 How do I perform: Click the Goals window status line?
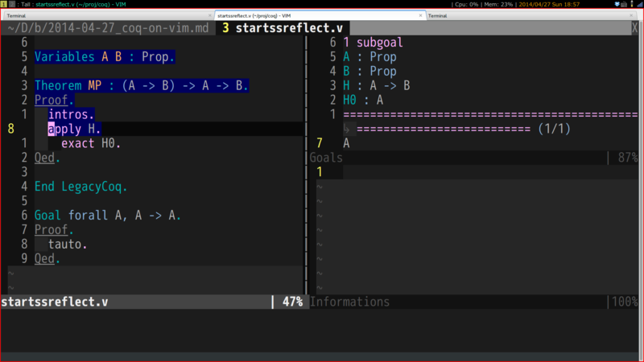pos(473,158)
